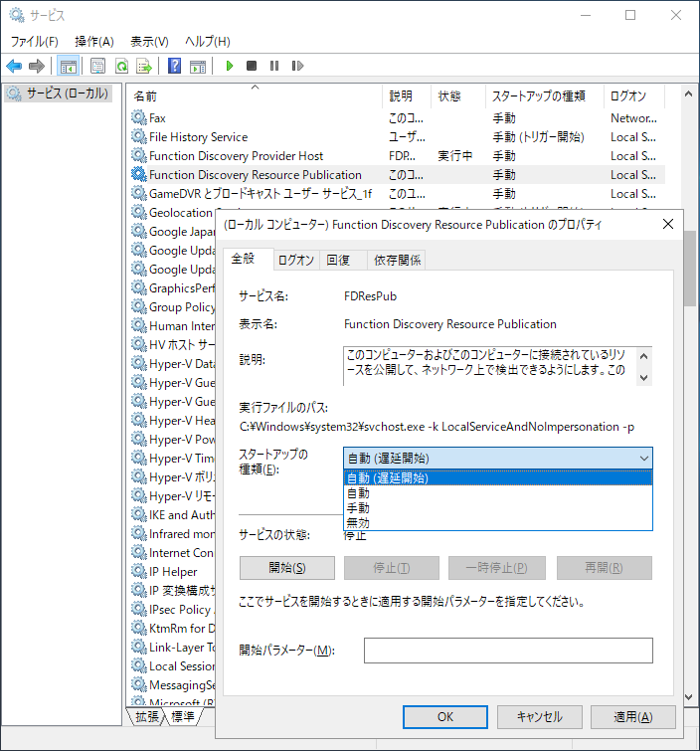Click the キャンセル button
700x751 pixels.
tap(540, 716)
